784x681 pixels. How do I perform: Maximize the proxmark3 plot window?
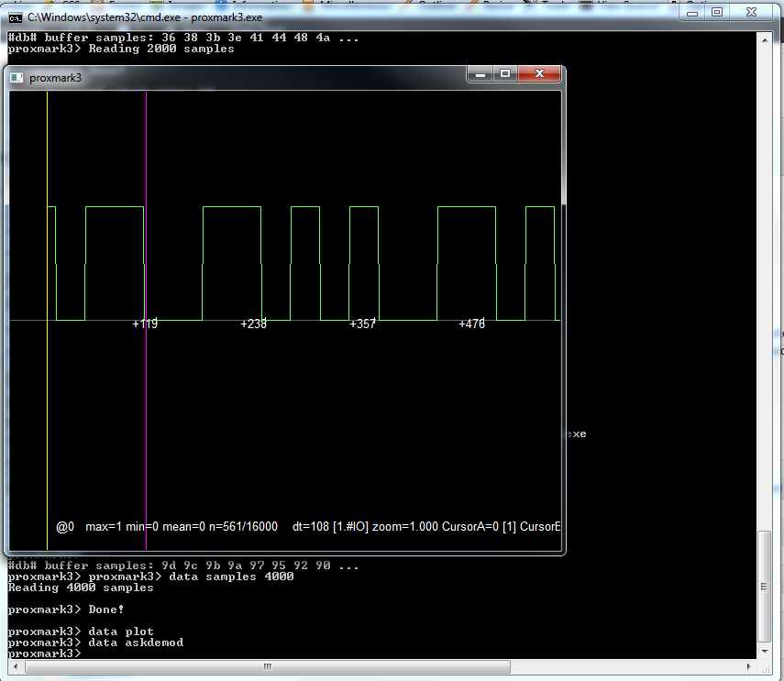[505, 74]
